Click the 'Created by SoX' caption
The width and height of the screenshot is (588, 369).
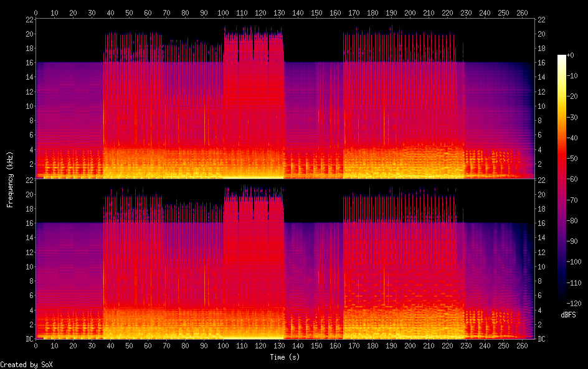pyautogui.click(x=26, y=365)
